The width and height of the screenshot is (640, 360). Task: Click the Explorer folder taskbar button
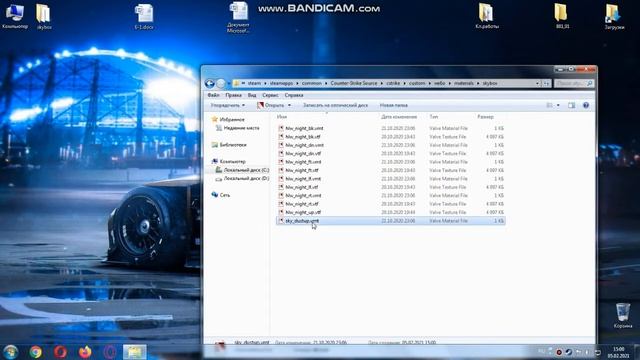(134, 352)
